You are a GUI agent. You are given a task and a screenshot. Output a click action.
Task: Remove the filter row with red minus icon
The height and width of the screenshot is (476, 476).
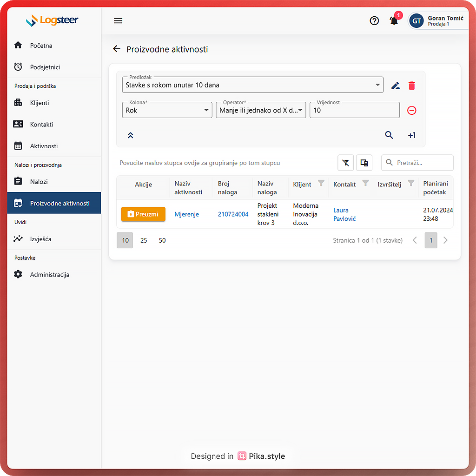coord(411,110)
